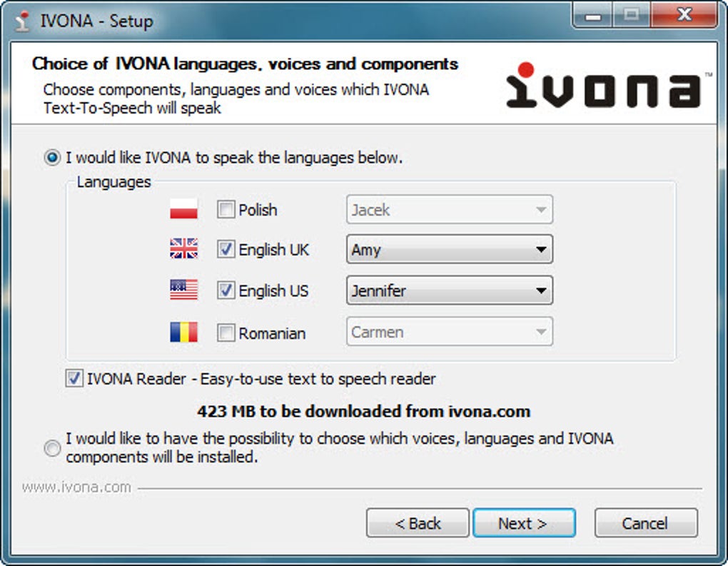Cancel the IVONA setup
This screenshot has width=728, height=566.
click(646, 523)
